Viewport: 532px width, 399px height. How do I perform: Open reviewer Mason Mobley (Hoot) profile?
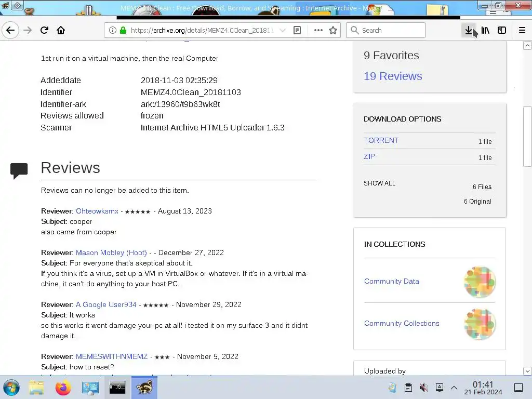point(111,253)
